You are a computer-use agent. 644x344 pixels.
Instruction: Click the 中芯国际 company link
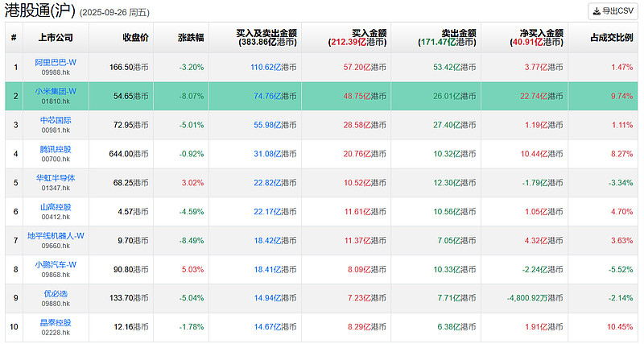(x=56, y=120)
